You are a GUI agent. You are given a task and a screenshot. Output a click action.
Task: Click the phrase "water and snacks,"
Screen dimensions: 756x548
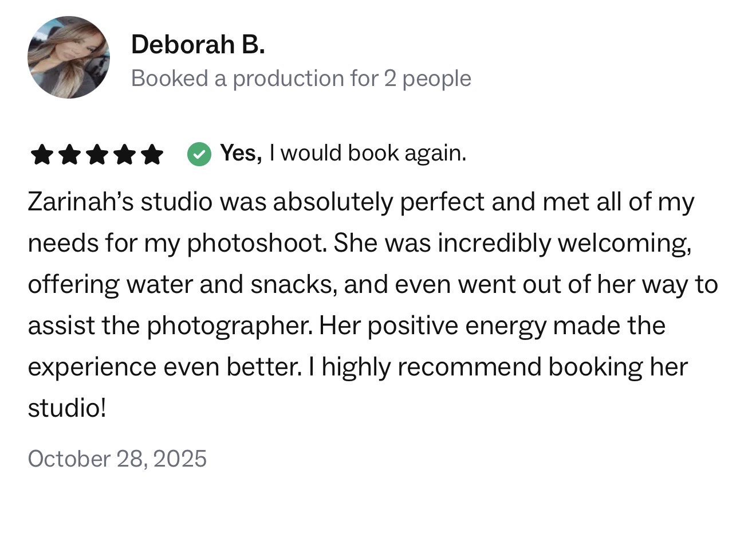[x=231, y=284]
